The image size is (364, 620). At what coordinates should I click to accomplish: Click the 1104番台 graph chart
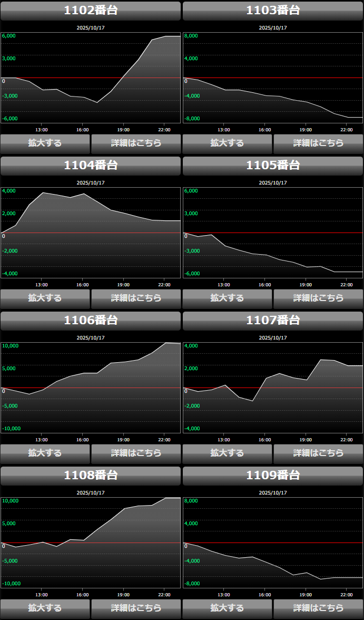[91, 232]
